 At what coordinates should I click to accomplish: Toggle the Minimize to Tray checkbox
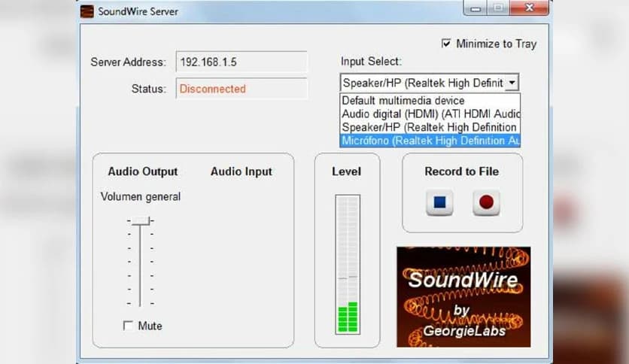446,44
